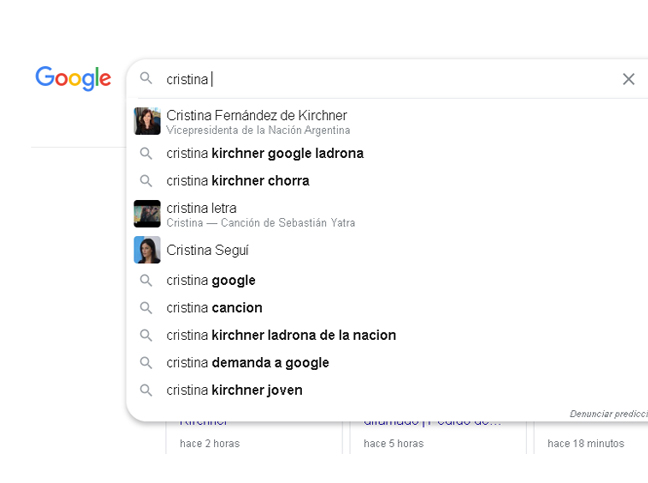This screenshot has height=483, width=648.
Task: Choose suggestion cristina kirchner google ladrona
Action: 388,153
